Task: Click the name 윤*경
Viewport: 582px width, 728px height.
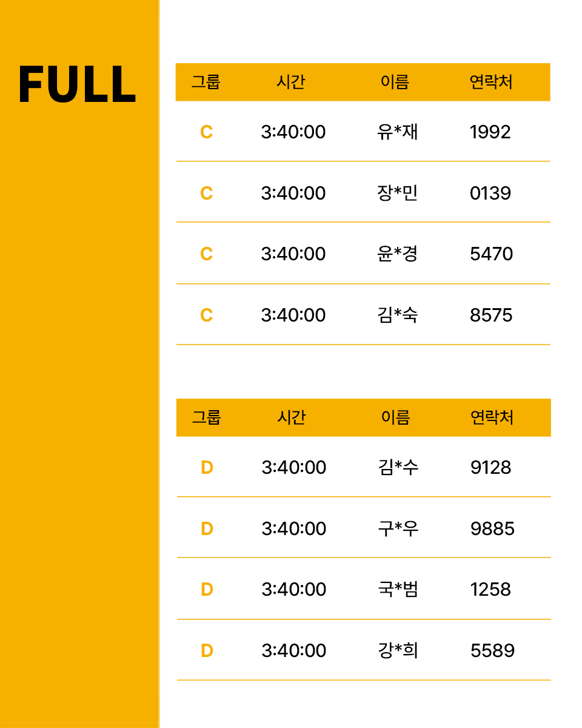Action: [x=397, y=254]
